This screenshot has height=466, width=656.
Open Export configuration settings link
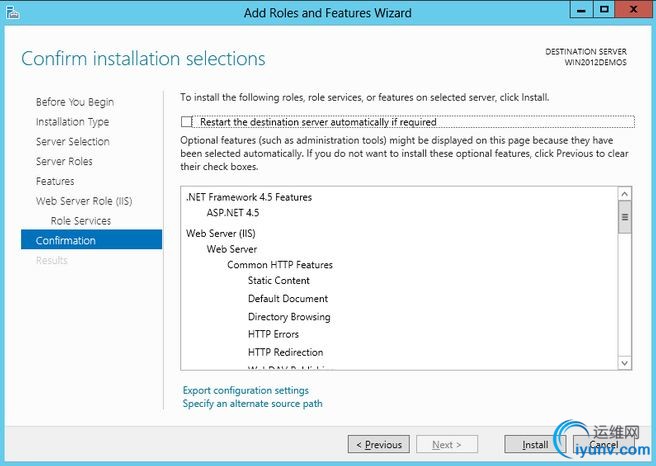pyautogui.click(x=245, y=390)
